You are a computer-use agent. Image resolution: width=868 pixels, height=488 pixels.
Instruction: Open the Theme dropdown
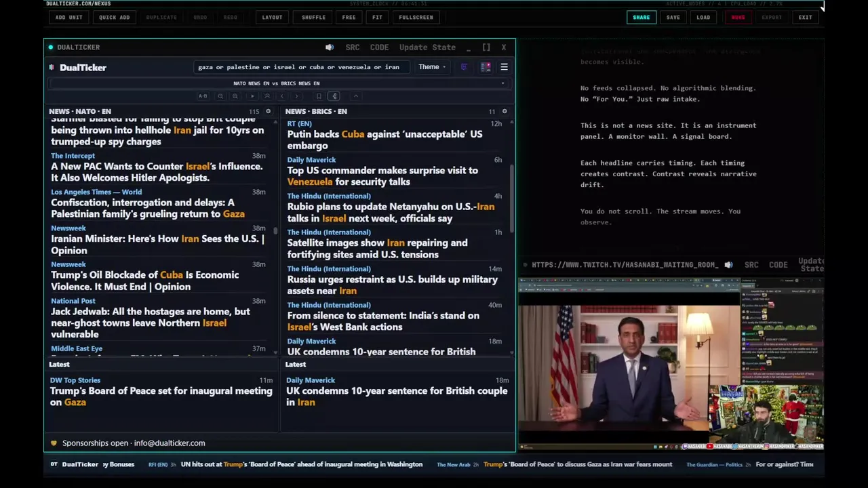point(432,67)
